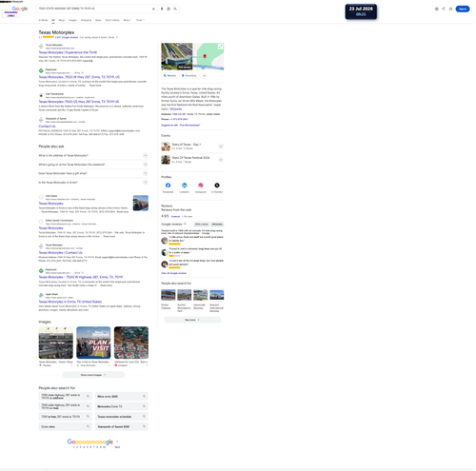Screen dimensions: 476x471
Task: Expand the 'Stars Of Texas Festival 2026' event
Action: click(221, 160)
